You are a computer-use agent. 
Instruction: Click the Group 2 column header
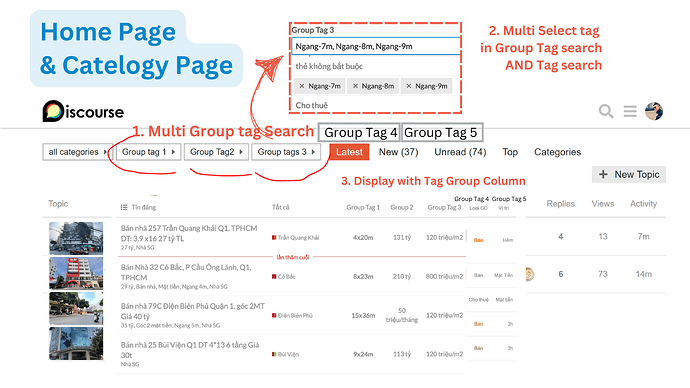point(401,207)
